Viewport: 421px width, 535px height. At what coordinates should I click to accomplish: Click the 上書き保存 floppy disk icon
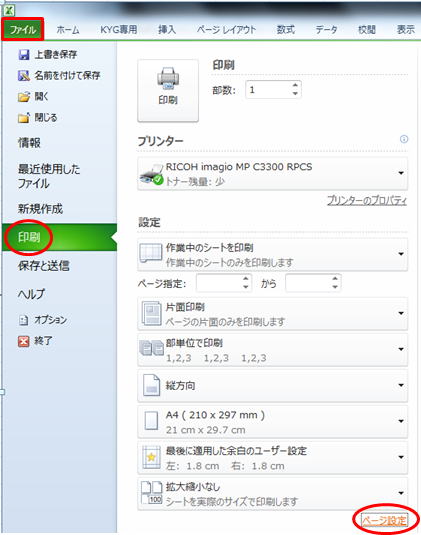(24, 55)
